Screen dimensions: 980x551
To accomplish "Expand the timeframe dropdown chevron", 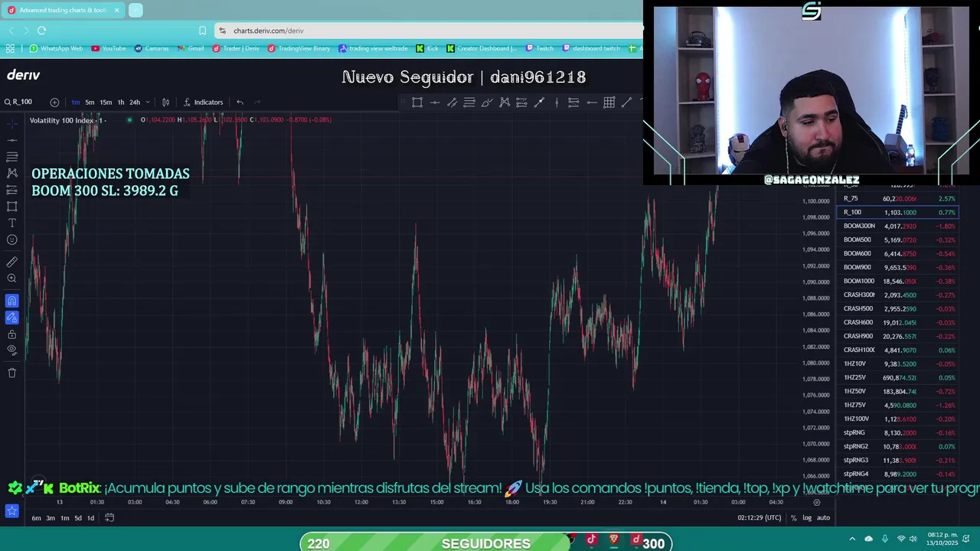I will pos(148,103).
